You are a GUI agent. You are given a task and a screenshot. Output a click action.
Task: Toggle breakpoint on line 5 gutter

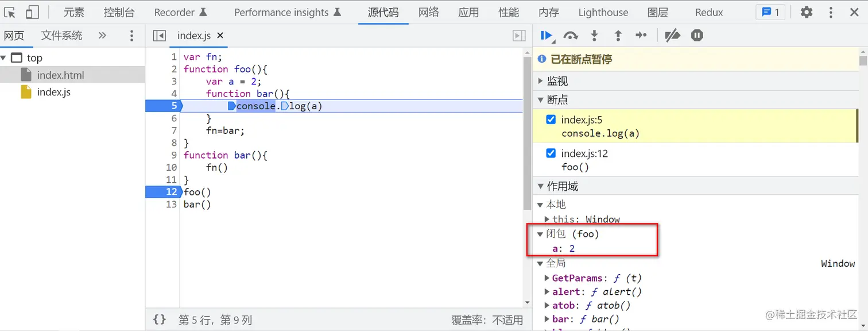(x=164, y=106)
